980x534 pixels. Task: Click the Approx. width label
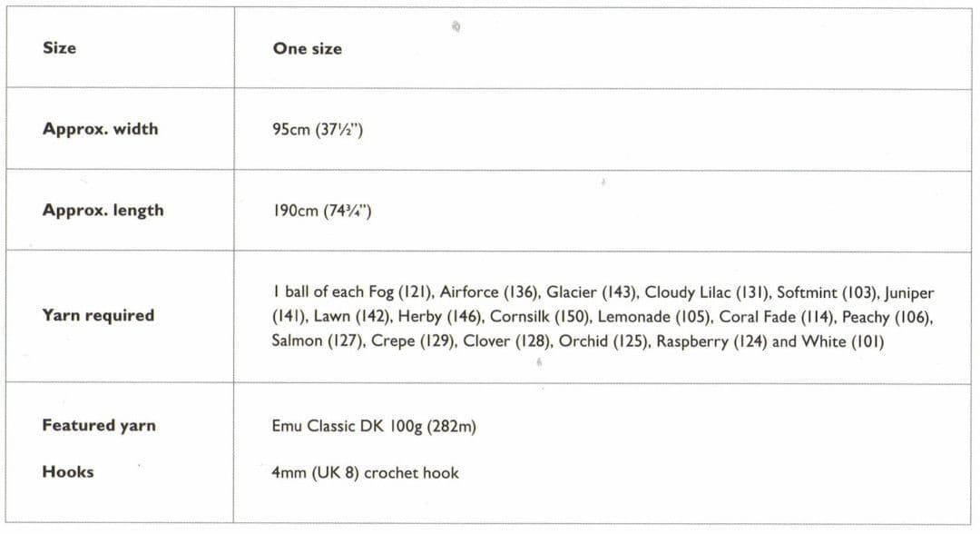click(100, 129)
